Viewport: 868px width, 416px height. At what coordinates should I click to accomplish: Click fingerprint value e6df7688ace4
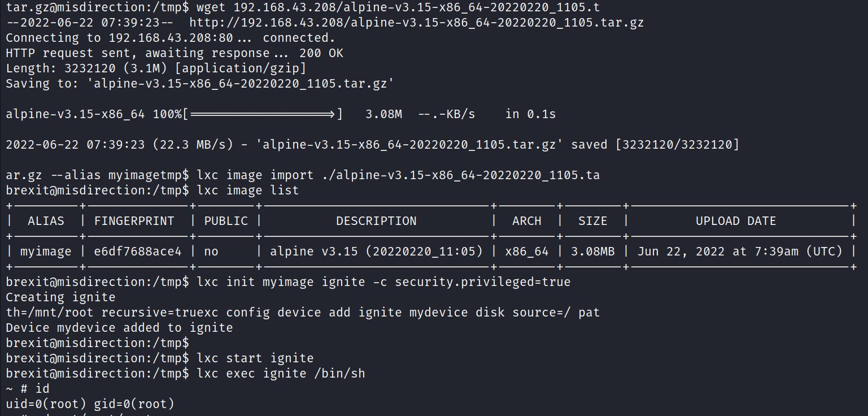[x=138, y=252]
